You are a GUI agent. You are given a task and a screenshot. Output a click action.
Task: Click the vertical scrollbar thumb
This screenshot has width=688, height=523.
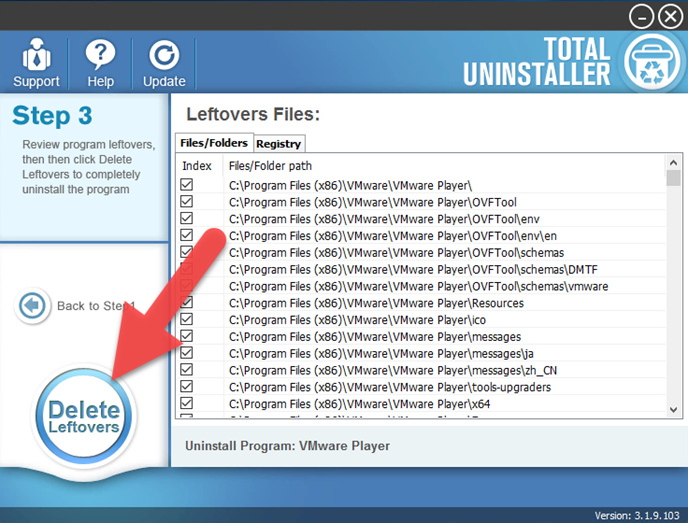coord(673,178)
